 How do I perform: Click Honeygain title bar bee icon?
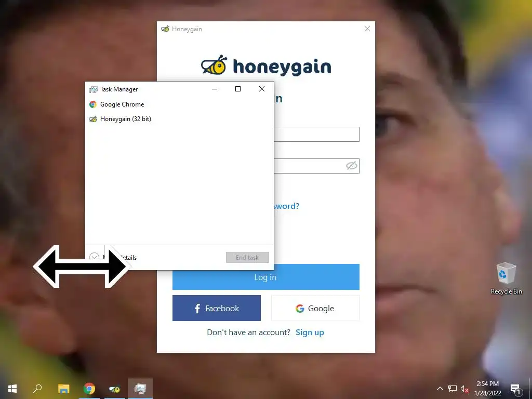(165, 29)
